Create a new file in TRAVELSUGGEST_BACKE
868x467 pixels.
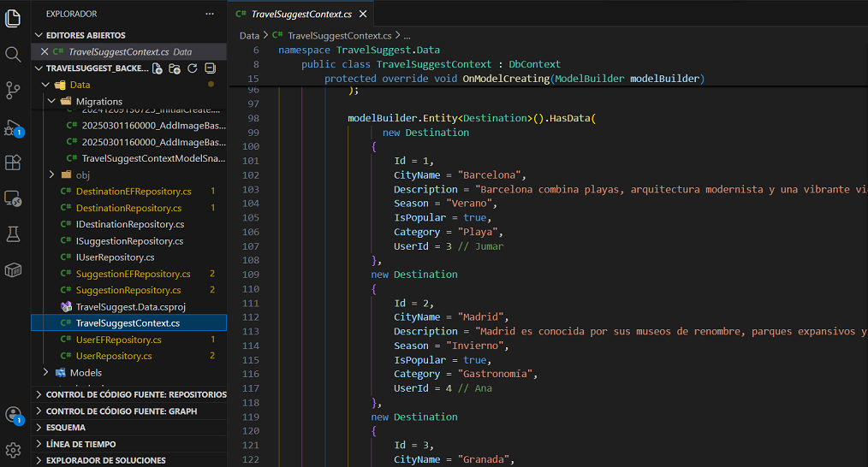tap(158, 68)
